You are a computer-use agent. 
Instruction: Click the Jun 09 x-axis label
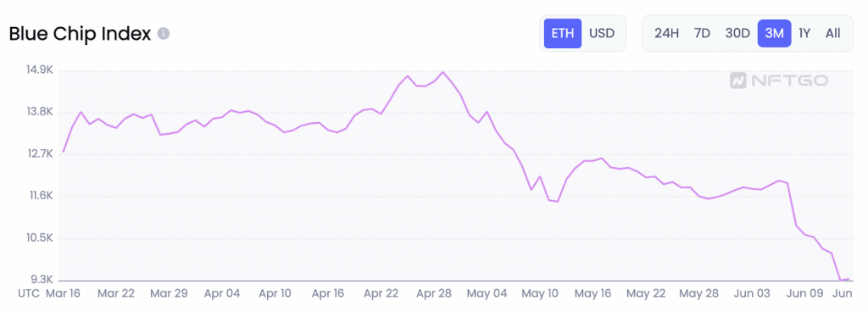(x=805, y=293)
